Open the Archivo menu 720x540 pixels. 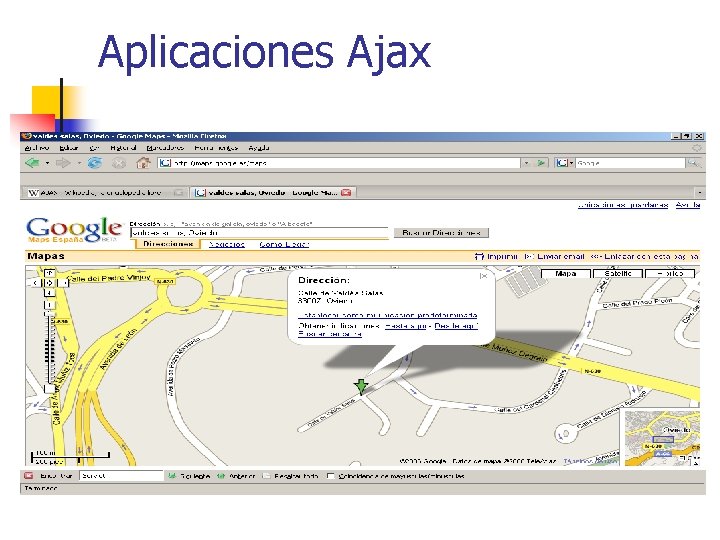[x=37, y=148]
